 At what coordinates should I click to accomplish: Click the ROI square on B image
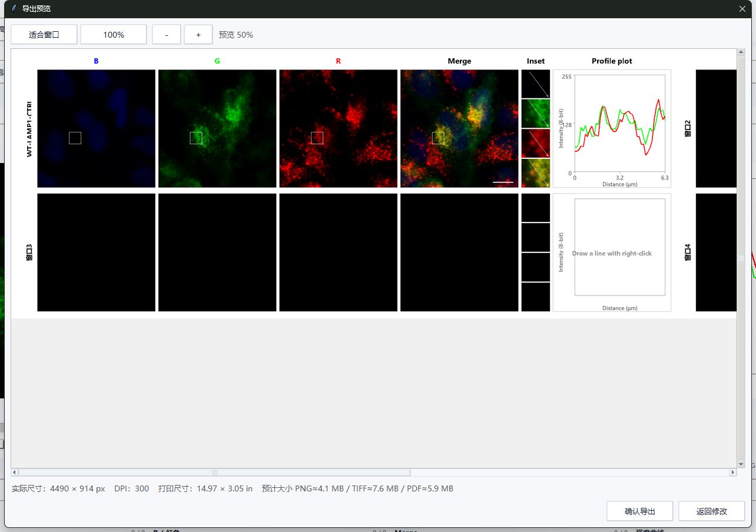(x=75, y=138)
